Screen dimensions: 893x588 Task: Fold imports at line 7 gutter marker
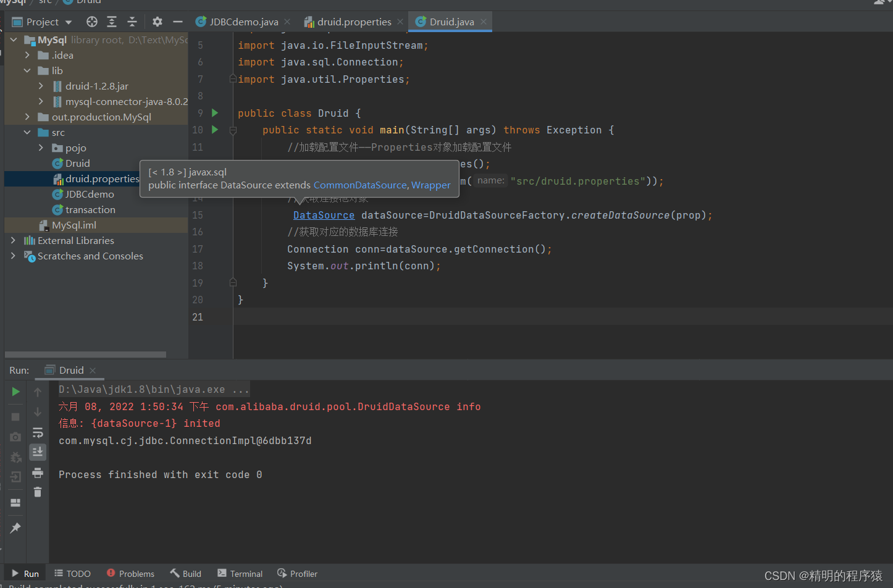click(x=233, y=79)
